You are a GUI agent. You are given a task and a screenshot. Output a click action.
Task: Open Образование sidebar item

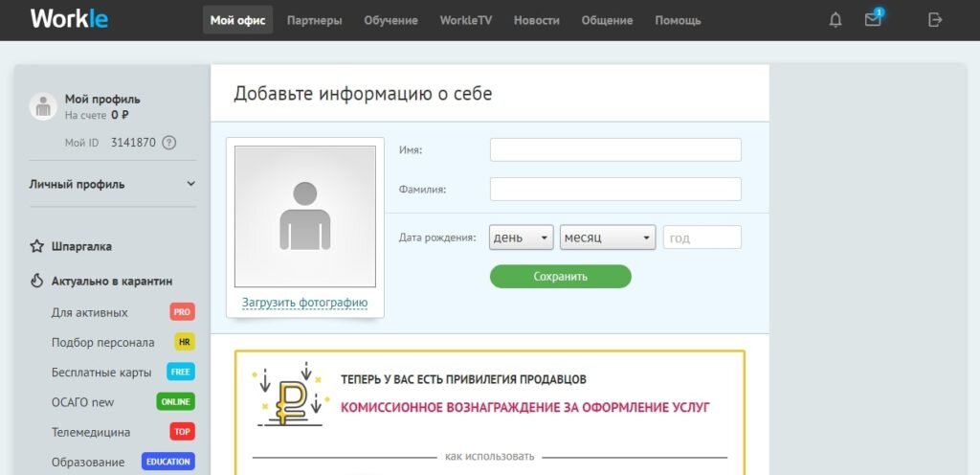tap(88, 462)
